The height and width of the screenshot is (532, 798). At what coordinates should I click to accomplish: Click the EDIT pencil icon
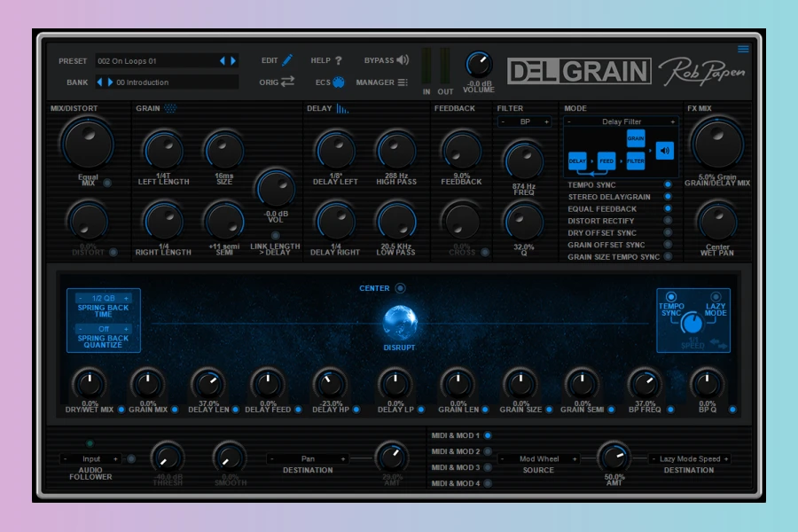tap(287, 60)
